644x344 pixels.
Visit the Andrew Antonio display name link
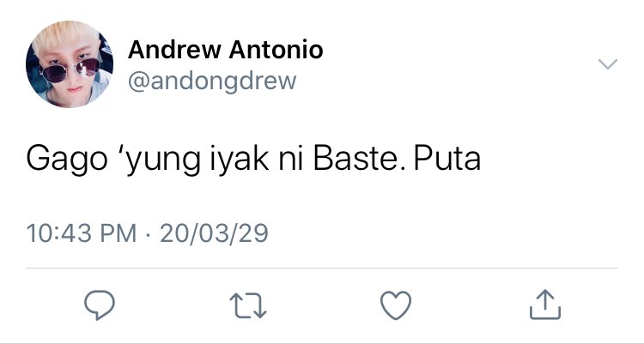coord(226,50)
